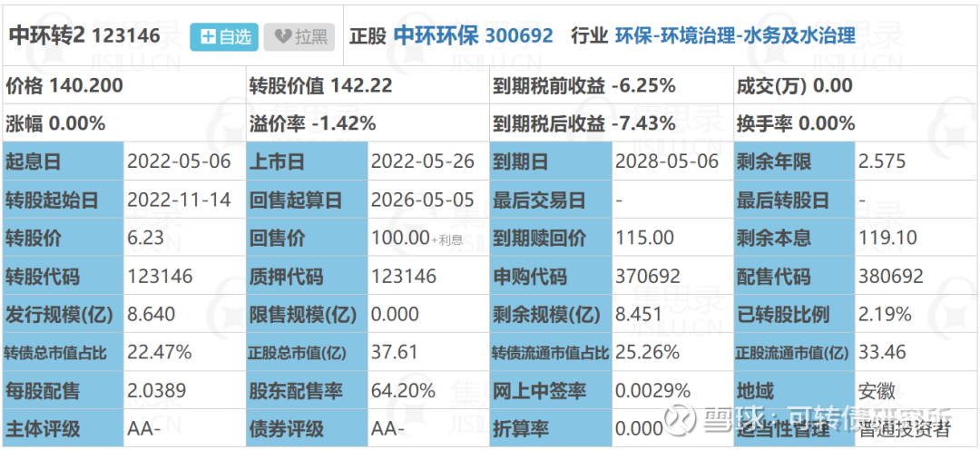Select 折算率 value 0.000
The width and height of the screenshot is (980, 450).
(639, 429)
